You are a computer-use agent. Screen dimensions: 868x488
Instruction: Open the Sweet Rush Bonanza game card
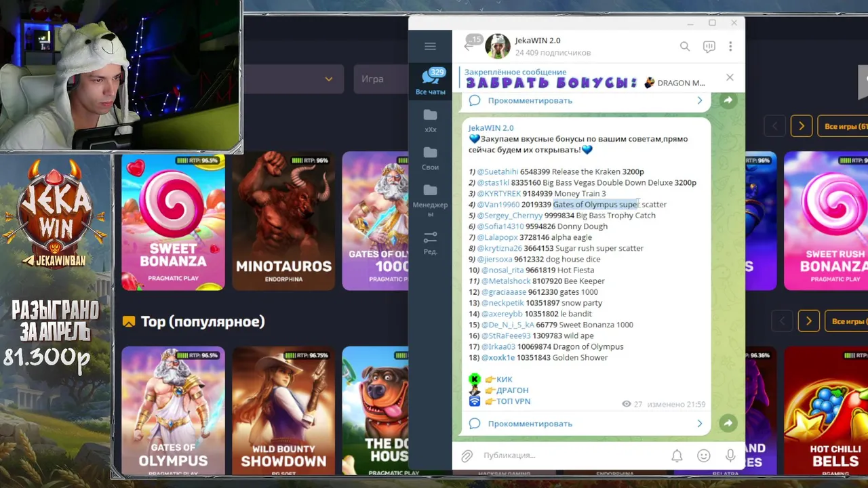pyautogui.click(x=826, y=221)
